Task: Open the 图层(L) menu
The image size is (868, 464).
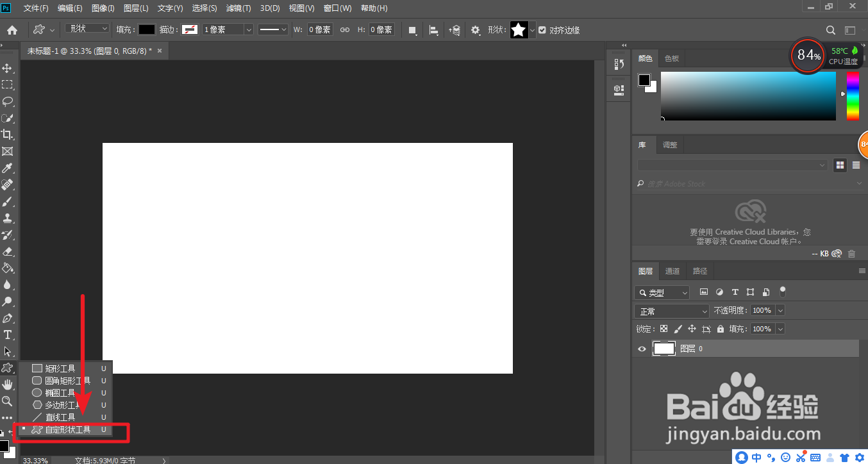Action: tap(135, 8)
